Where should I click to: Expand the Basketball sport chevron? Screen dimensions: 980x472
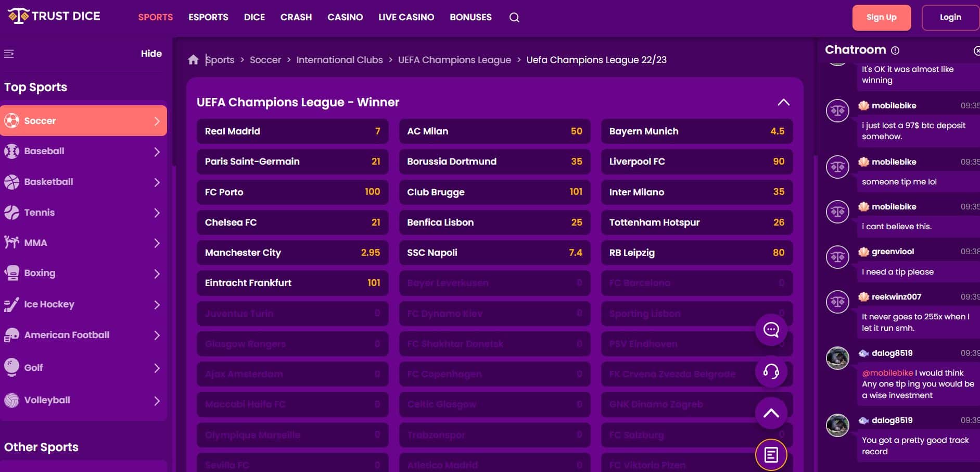click(x=157, y=182)
